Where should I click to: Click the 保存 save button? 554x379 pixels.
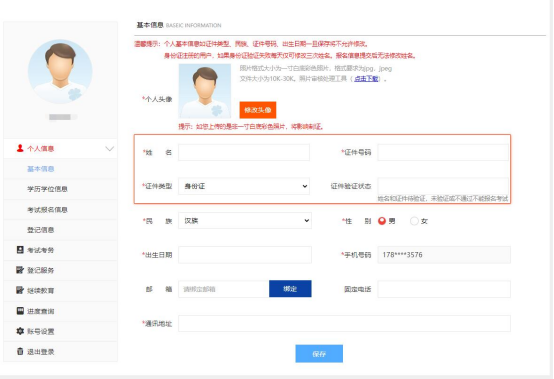click(319, 354)
